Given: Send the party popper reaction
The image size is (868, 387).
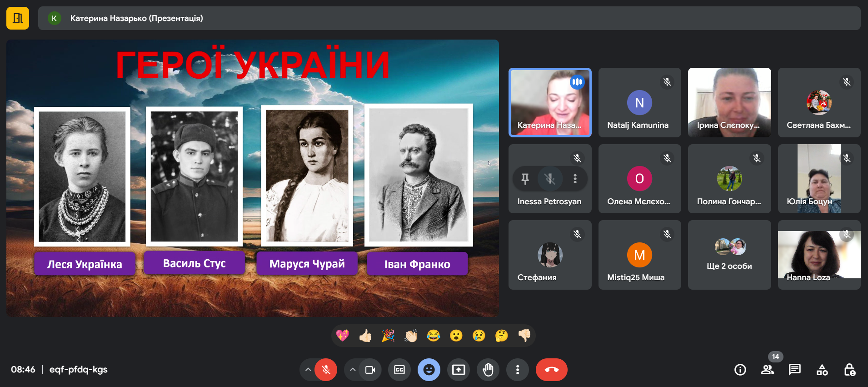Looking at the screenshot, I should pos(388,336).
